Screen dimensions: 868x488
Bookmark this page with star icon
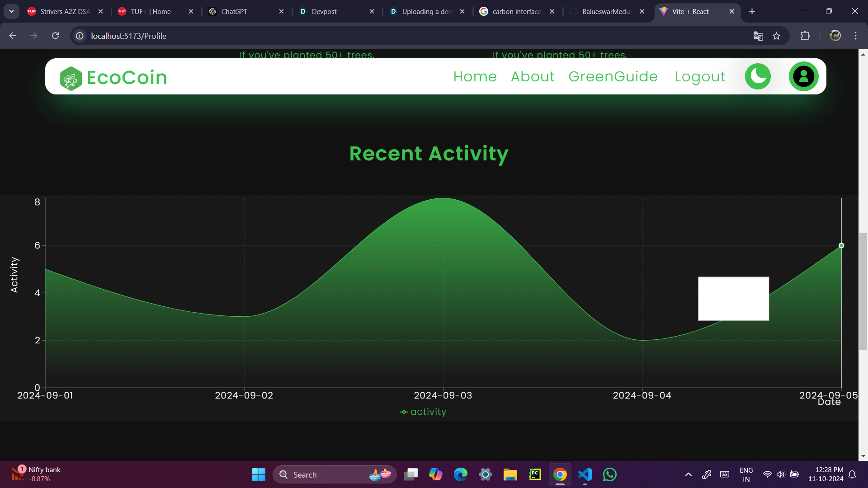point(776,36)
